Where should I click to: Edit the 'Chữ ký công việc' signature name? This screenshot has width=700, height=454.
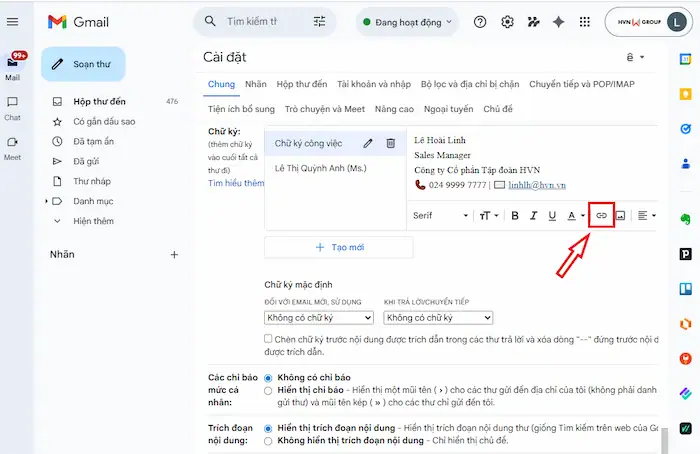pyautogui.click(x=368, y=144)
